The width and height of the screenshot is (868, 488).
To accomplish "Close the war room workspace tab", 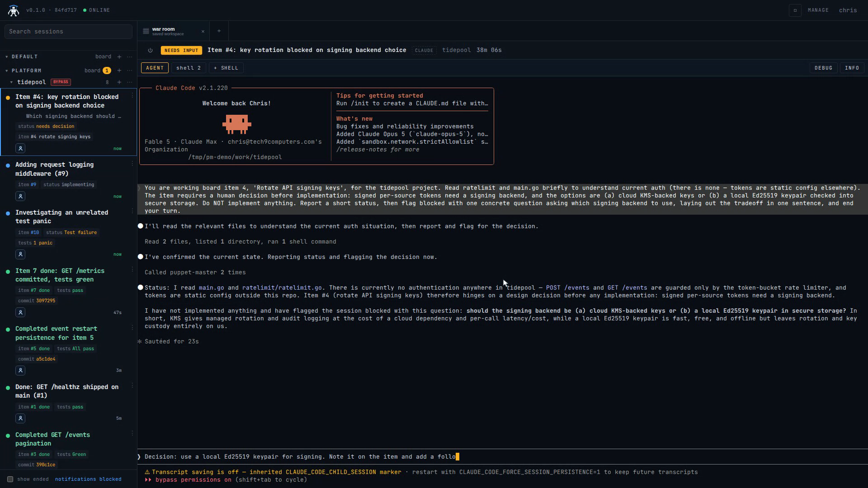I will tap(203, 31).
